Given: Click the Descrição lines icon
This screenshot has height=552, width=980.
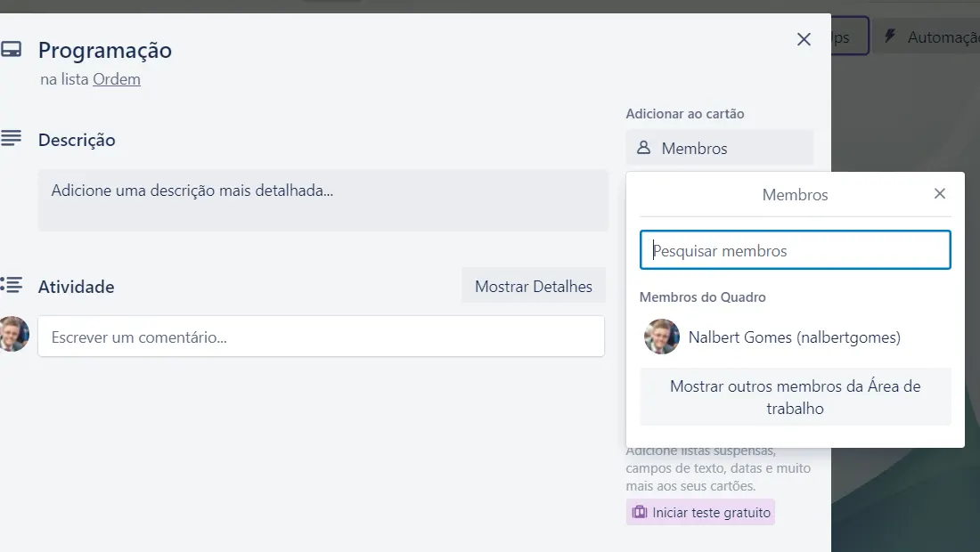Looking at the screenshot, I should point(11,138).
